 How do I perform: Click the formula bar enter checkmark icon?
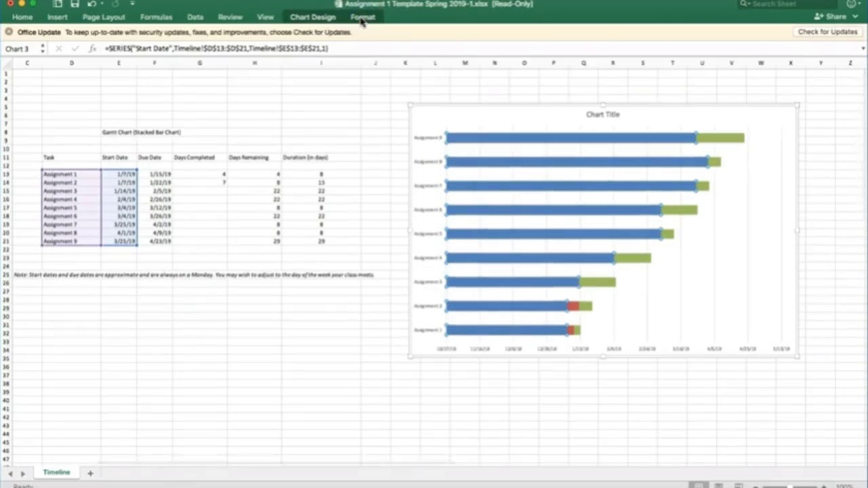75,49
